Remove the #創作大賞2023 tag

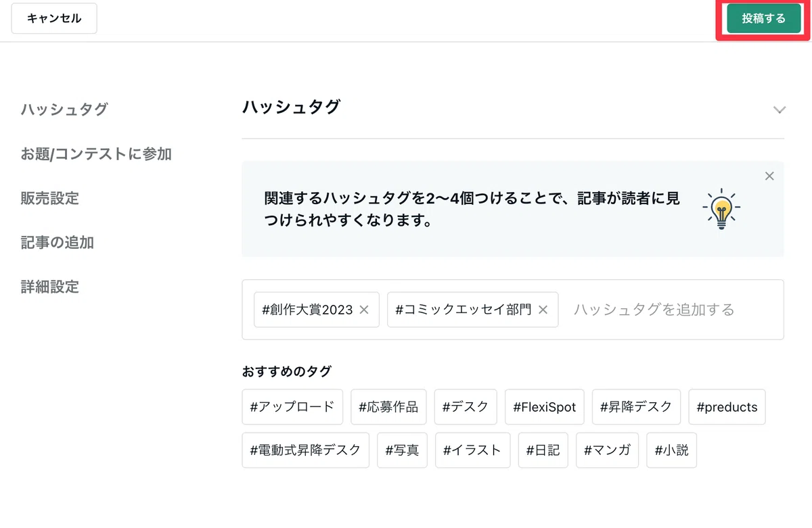(x=363, y=310)
